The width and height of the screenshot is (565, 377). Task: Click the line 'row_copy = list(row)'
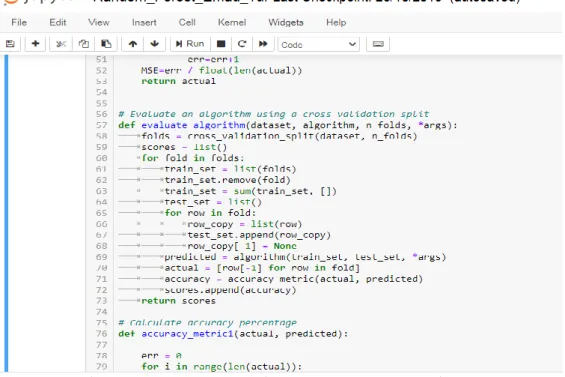click(x=245, y=224)
